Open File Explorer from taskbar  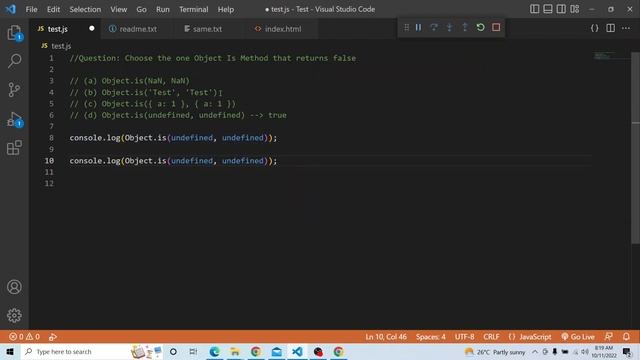pos(235,351)
